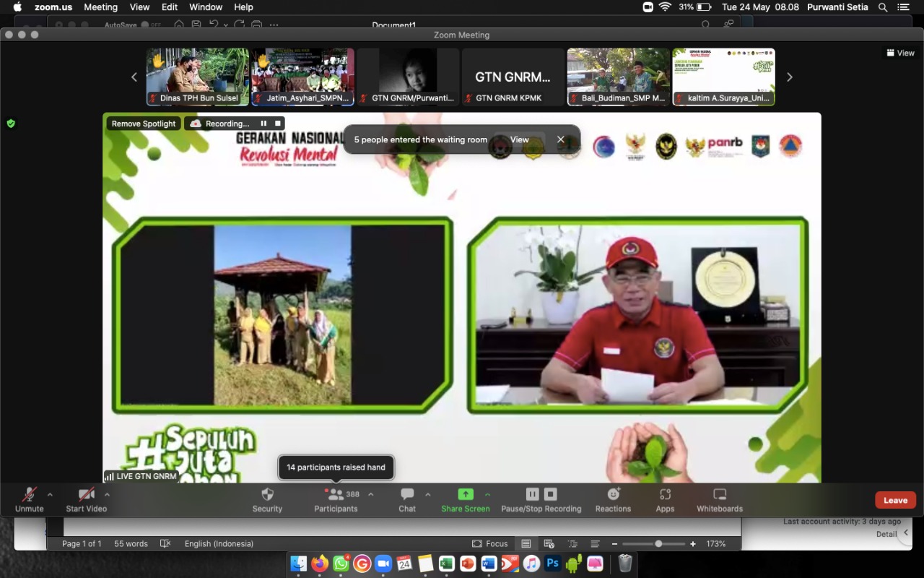The width and height of the screenshot is (924, 578).
Task: Click the green Share Screen icon
Action: pos(466,495)
